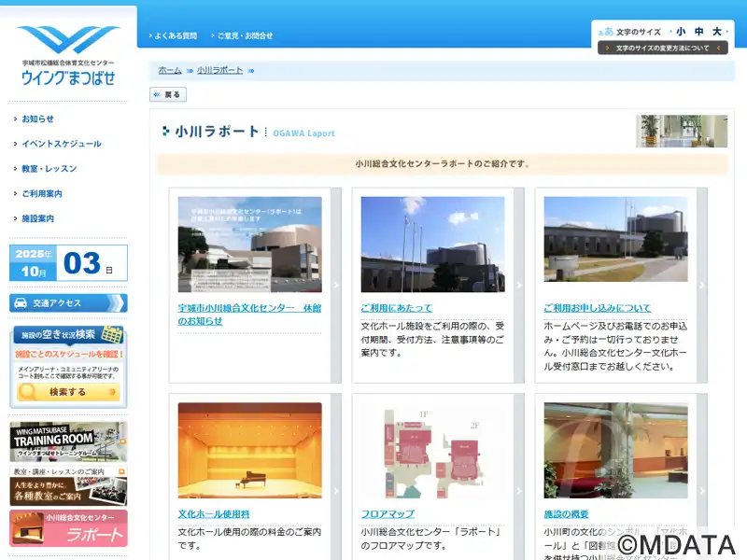Open the 各種教室 classes banner
747x560 pixels.
(x=68, y=485)
